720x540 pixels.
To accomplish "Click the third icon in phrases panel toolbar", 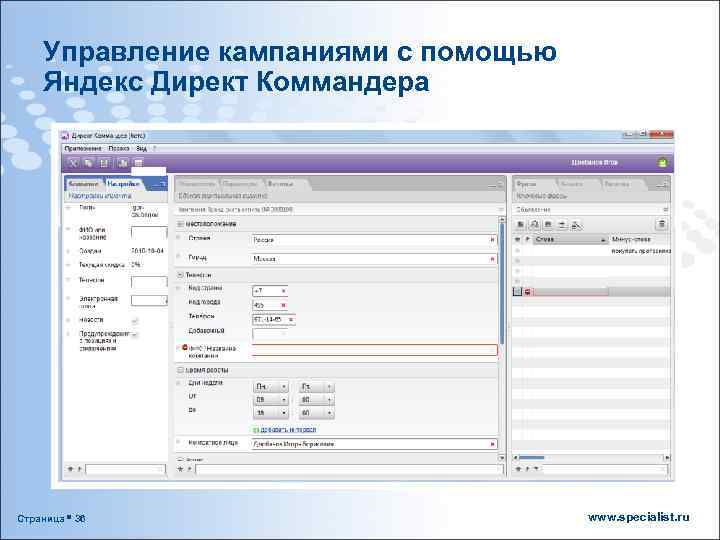I will point(548,225).
